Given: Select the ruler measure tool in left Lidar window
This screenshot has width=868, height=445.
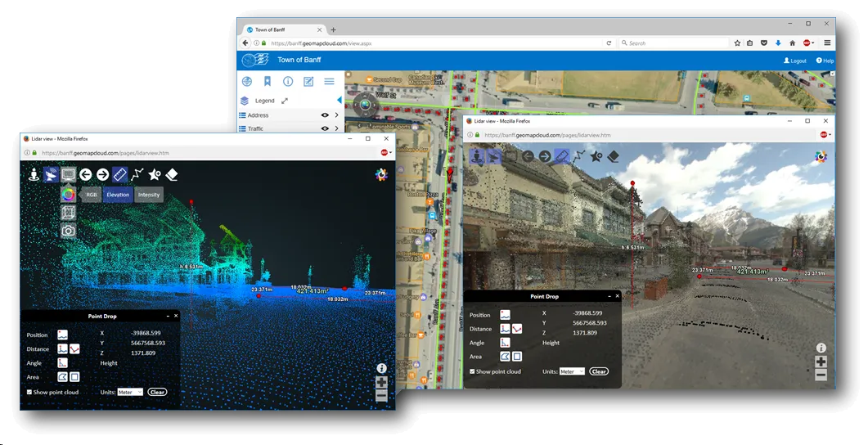Looking at the screenshot, I should tap(119, 175).
